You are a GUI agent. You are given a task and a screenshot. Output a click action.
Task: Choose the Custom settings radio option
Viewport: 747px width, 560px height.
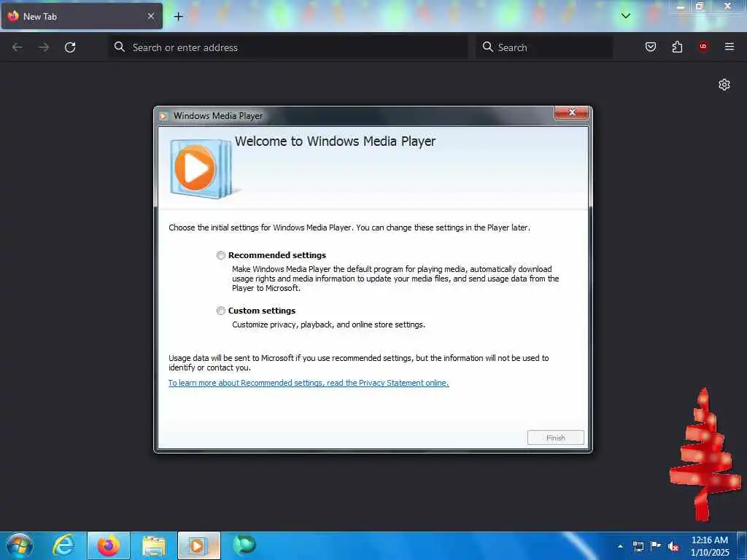tap(221, 311)
